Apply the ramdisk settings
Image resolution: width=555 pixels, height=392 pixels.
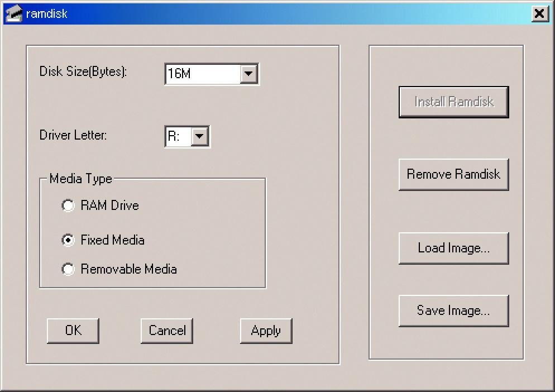[266, 331]
